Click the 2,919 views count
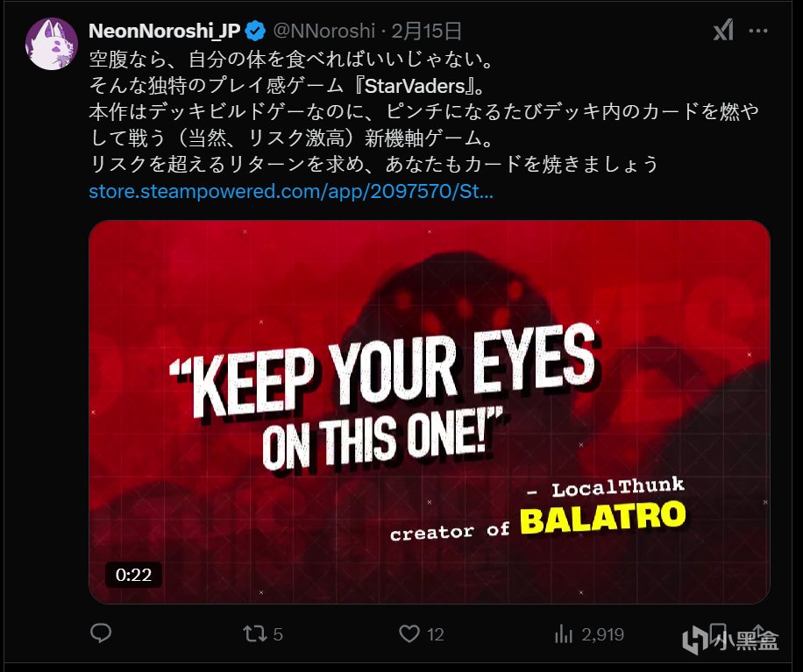Image resolution: width=803 pixels, height=672 pixels. coord(603,634)
